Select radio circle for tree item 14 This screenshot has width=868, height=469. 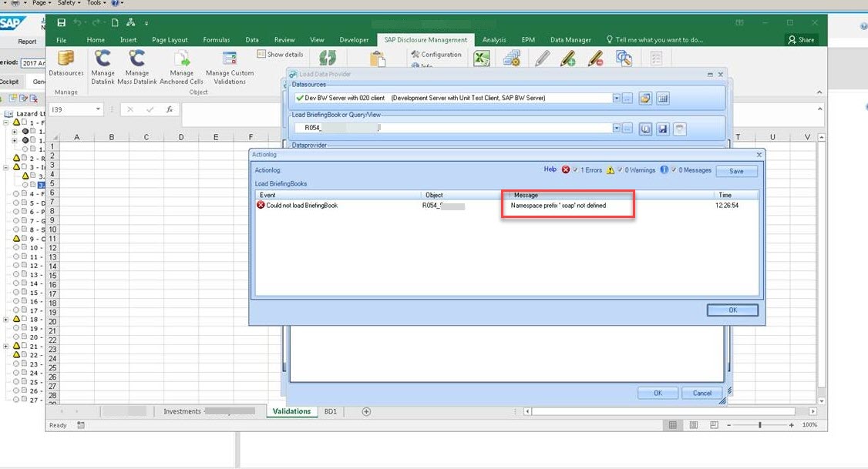coord(16,283)
